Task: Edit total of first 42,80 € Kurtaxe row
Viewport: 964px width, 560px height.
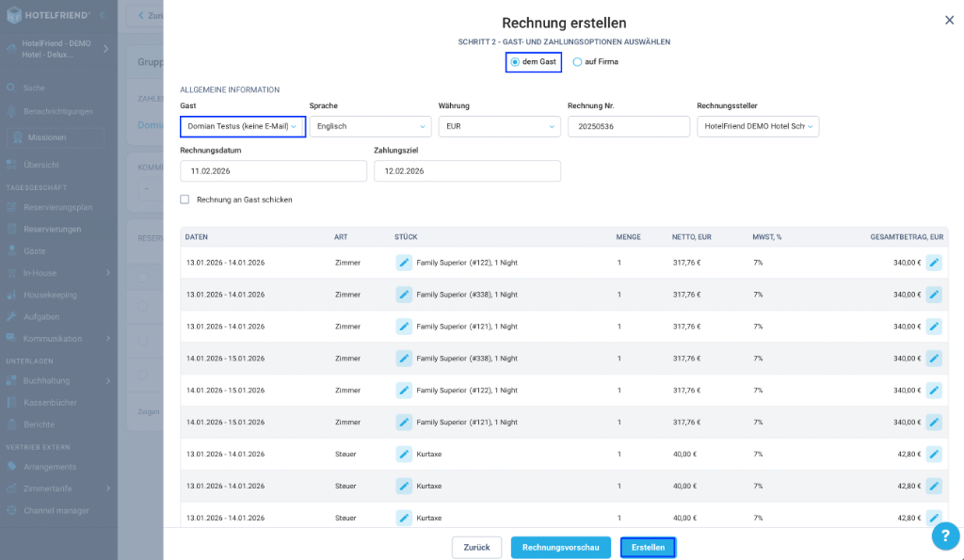Action: coord(934,455)
